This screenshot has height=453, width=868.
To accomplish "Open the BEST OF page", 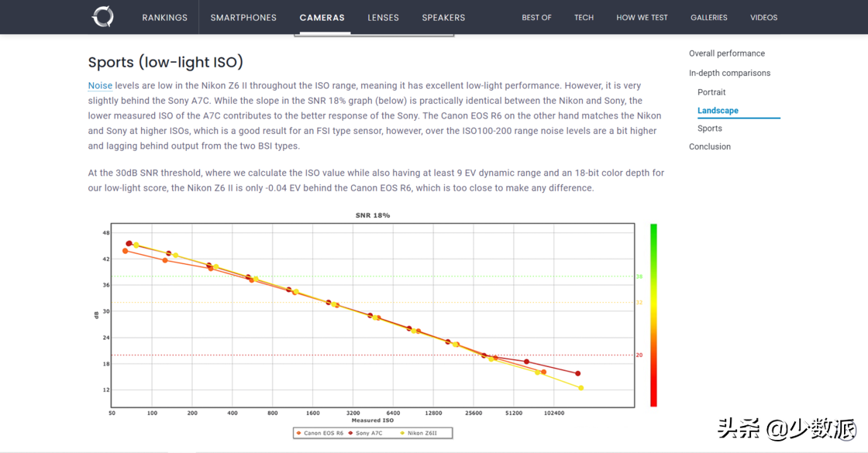I will click(x=536, y=18).
